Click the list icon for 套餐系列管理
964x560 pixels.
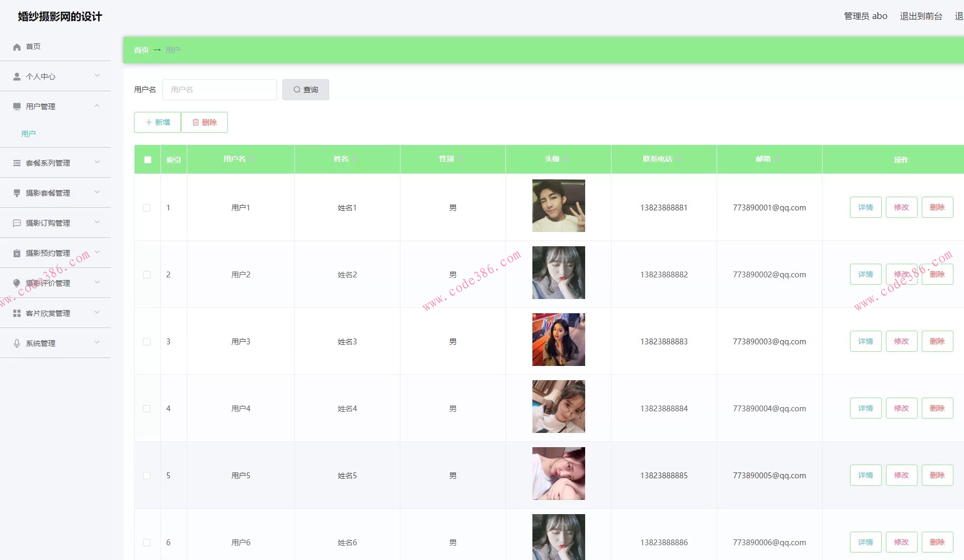click(x=17, y=163)
